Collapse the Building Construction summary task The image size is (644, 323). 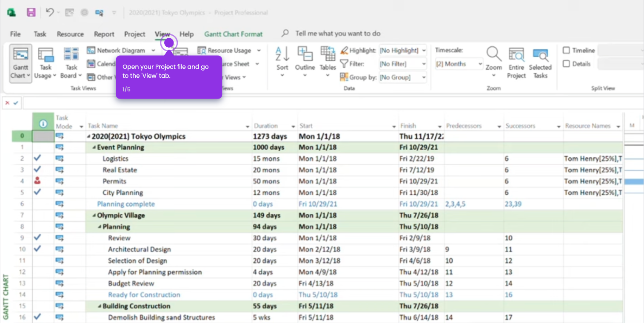point(100,306)
